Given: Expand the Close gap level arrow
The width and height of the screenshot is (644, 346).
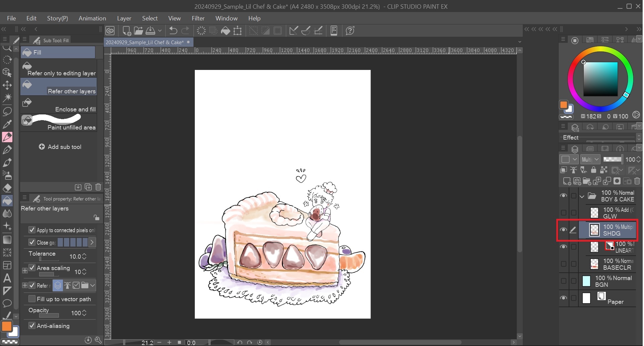Looking at the screenshot, I should pos(92,242).
